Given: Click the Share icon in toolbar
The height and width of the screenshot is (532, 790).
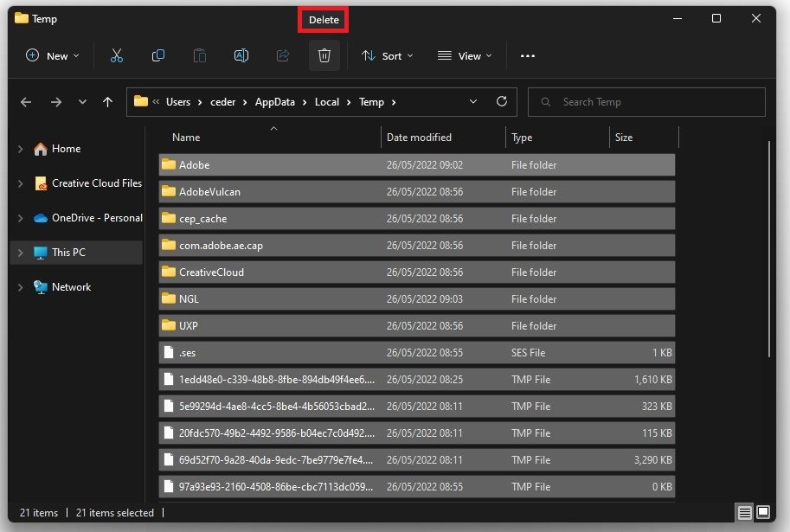Looking at the screenshot, I should 283,55.
